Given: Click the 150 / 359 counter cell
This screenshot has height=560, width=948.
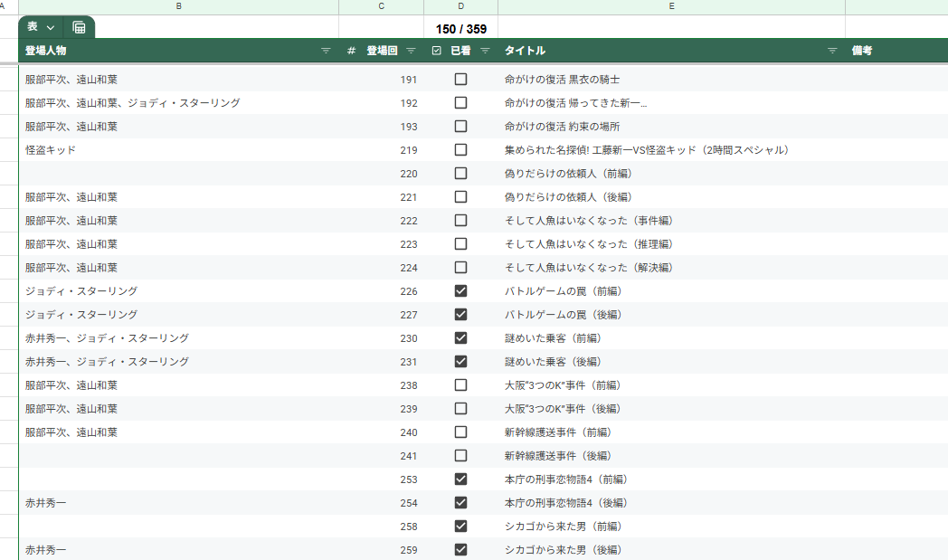Looking at the screenshot, I should coord(460,29).
